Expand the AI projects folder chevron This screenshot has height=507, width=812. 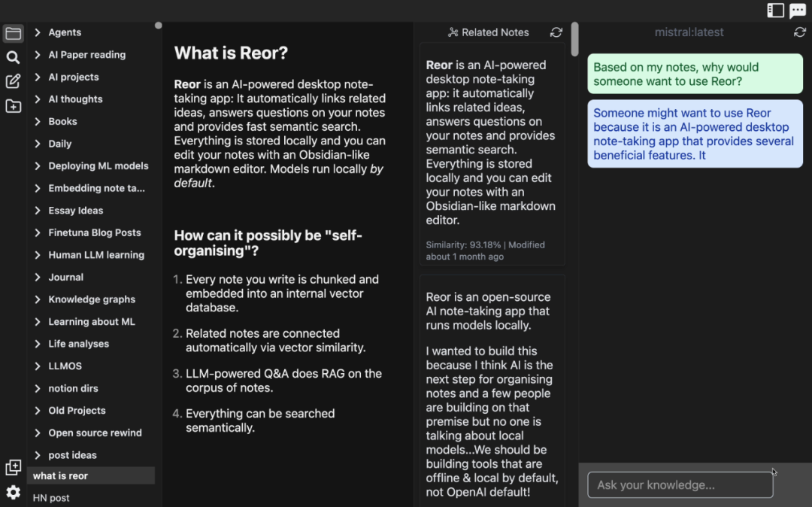click(38, 77)
